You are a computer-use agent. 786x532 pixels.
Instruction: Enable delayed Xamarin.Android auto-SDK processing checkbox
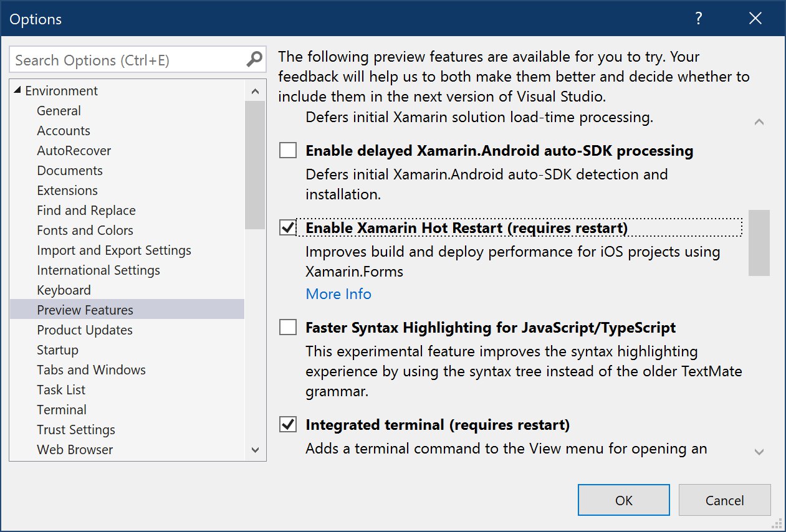pyautogui.click(x=288, y=150)
